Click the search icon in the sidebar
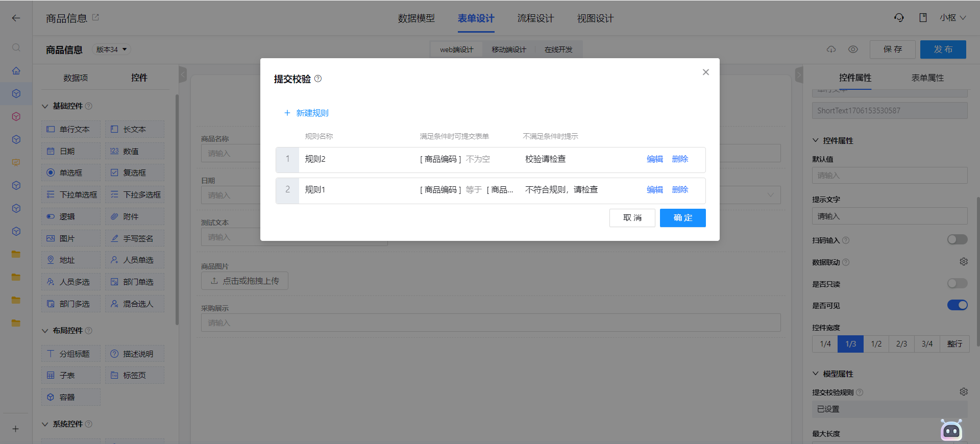This screenshot has width=980, height=444. pos(16,47)
